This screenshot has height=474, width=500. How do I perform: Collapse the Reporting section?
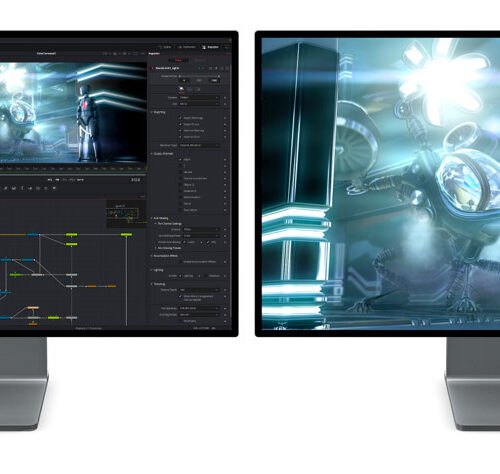coord(159,112)
